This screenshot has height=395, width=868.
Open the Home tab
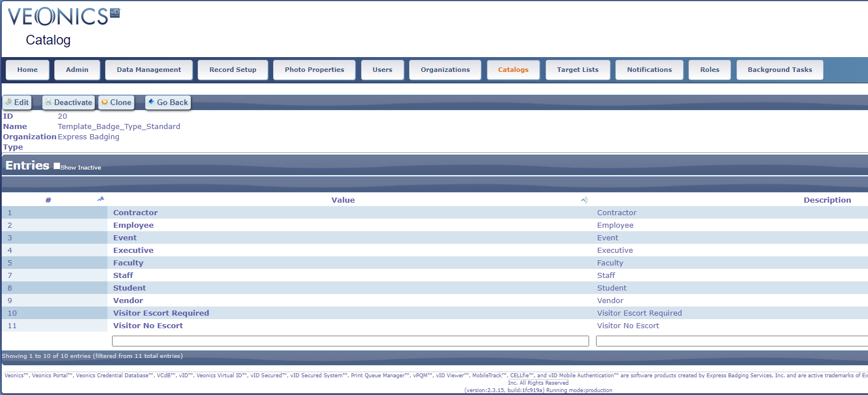click(27, 70)
